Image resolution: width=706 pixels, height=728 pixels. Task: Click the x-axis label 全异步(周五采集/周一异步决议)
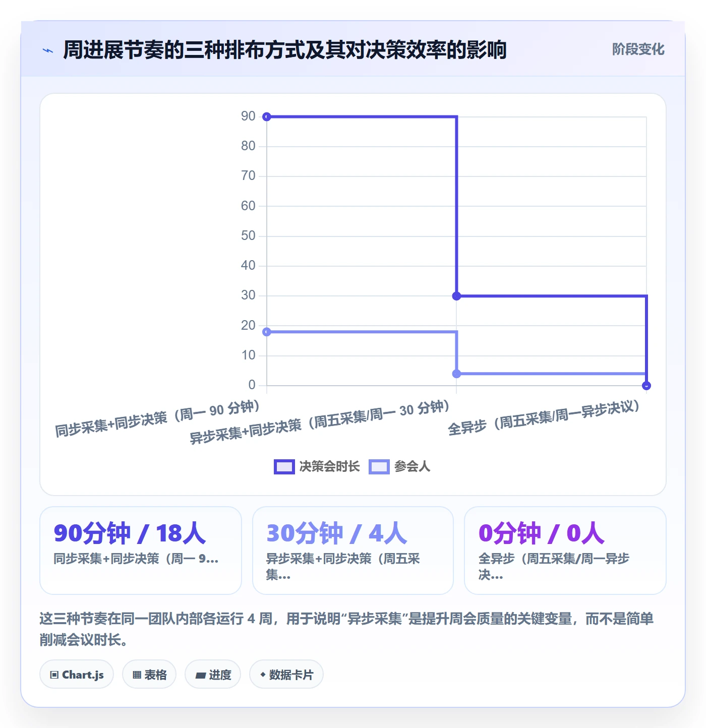tap(544, 418)
